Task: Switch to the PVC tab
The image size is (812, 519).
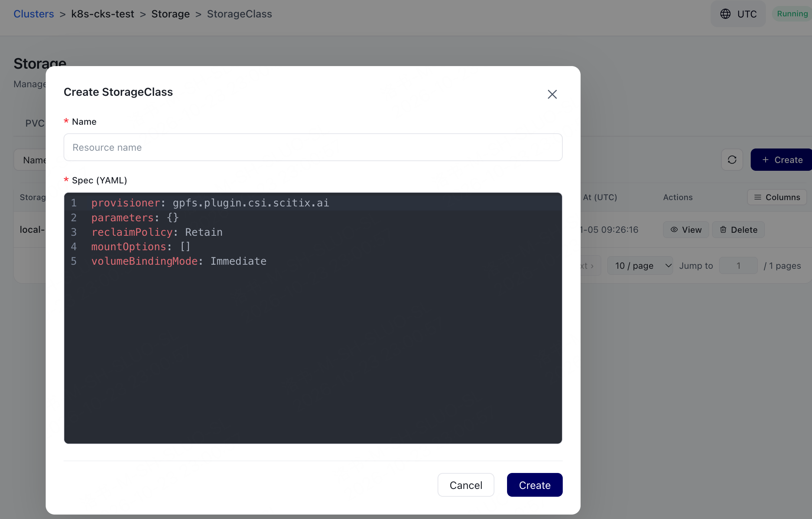Action: 35,123
